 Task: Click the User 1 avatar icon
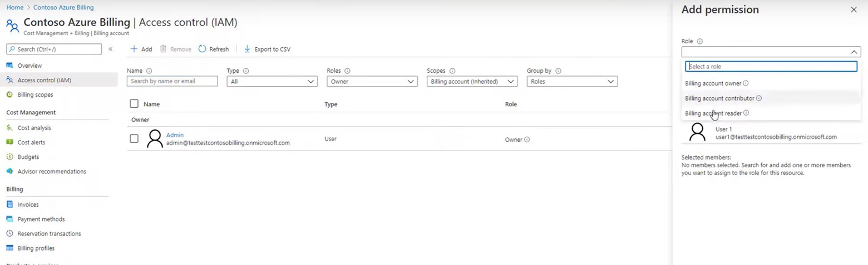(x=697, y=132)
